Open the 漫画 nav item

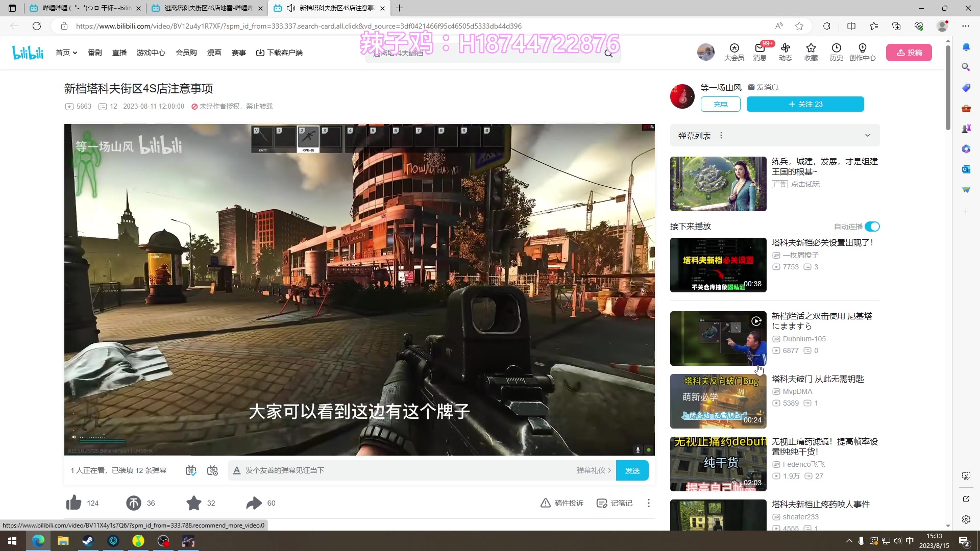pyautogui.click(x=214, y=53)
